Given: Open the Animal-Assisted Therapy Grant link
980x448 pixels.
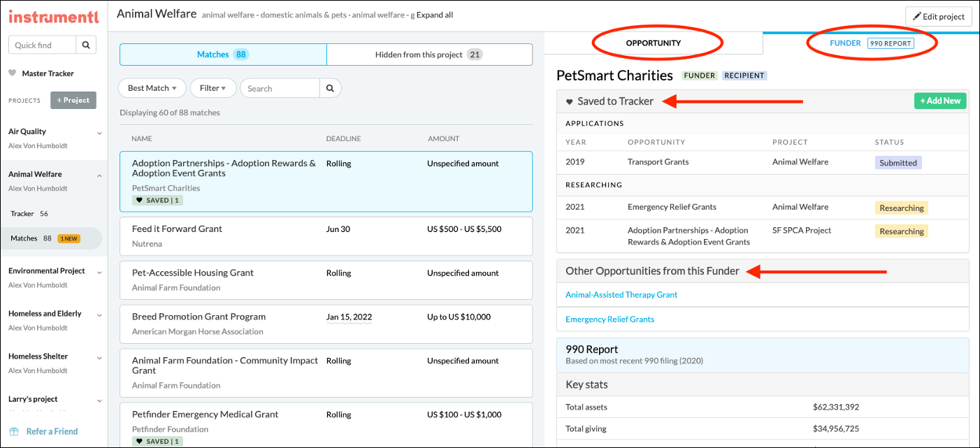Looking at the screenshot, I should click(x=621, y=295).
